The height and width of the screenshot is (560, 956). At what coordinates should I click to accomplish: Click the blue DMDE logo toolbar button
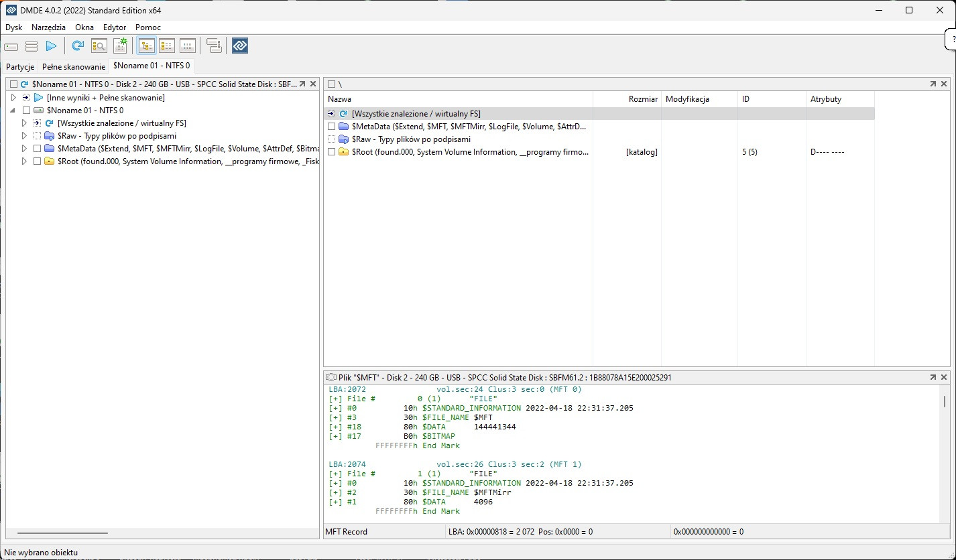(240, 46)
